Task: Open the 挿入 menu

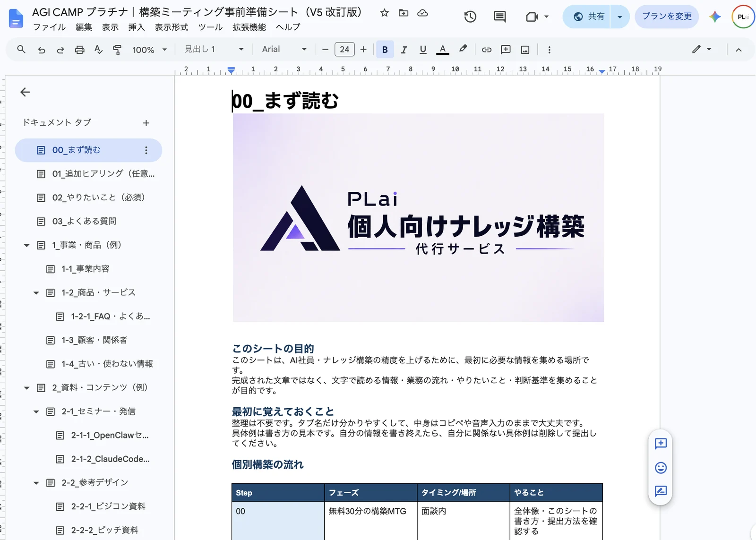Action: [x=137, y=27]
